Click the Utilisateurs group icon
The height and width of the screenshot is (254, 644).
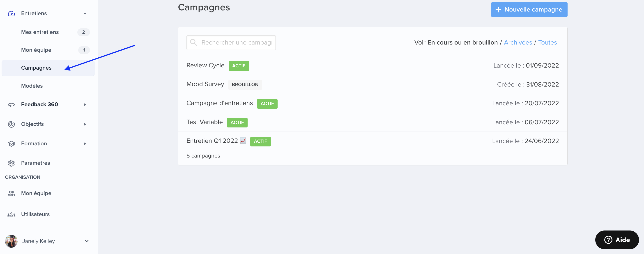tap(11, 214)
